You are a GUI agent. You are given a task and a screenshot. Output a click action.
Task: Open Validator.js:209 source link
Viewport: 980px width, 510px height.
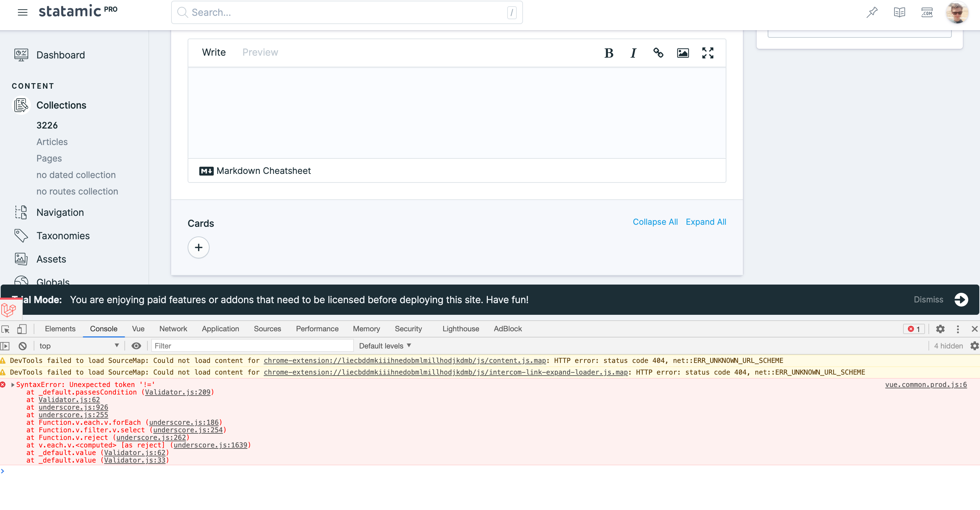pyautogui.click(x=177, y=392)
